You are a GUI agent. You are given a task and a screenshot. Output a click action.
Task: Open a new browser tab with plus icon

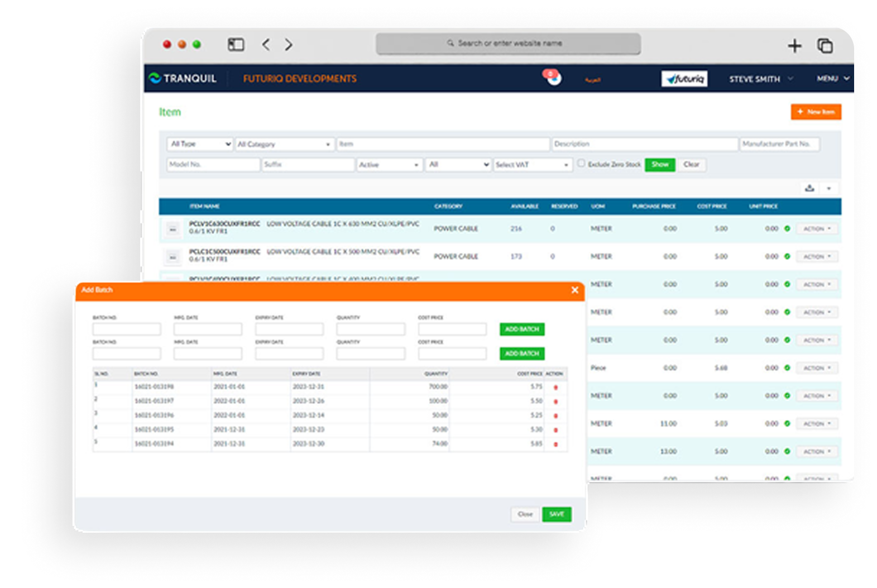(794, 46)
